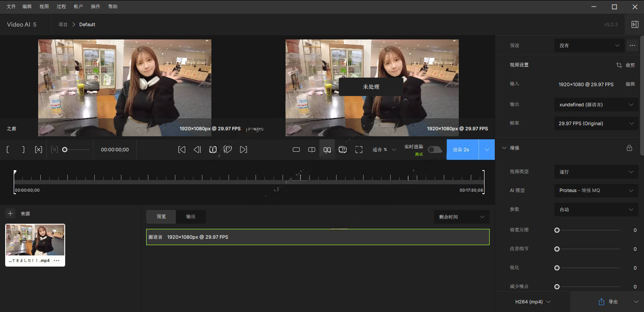The image size is (644, 312).
Task: Add a new source with plus icon
Action: pyautogui.click(x=10, y=213)
